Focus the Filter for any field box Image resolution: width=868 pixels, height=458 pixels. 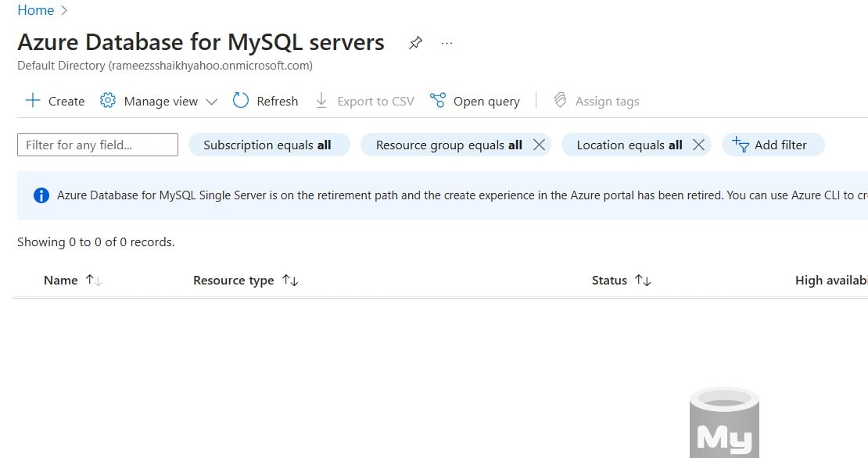point(98,145)
